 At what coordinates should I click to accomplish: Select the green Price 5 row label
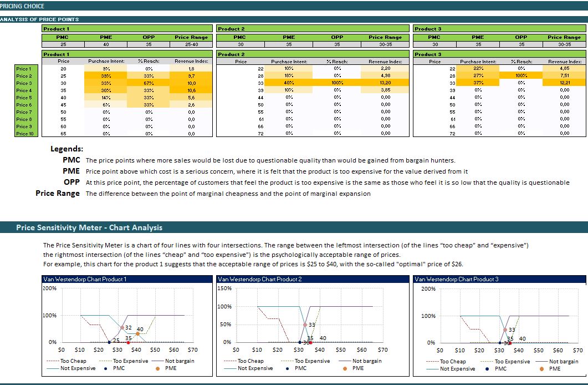[x=24, y=98]
